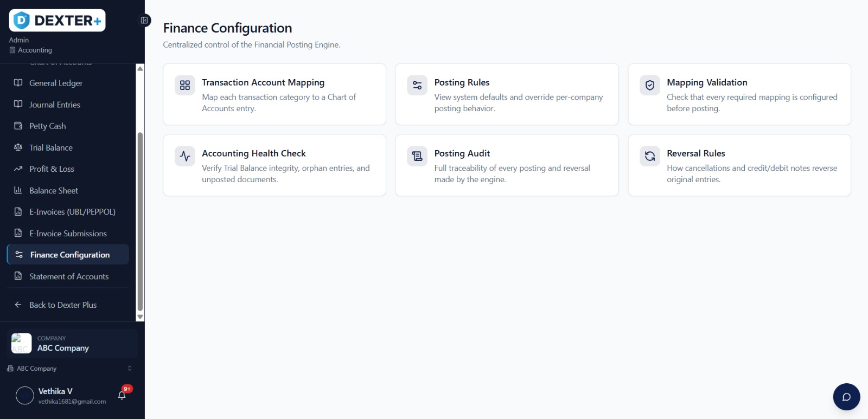
Task: Click the sidebar scrollbar down arrow
Action: click(x=140, y=317)
